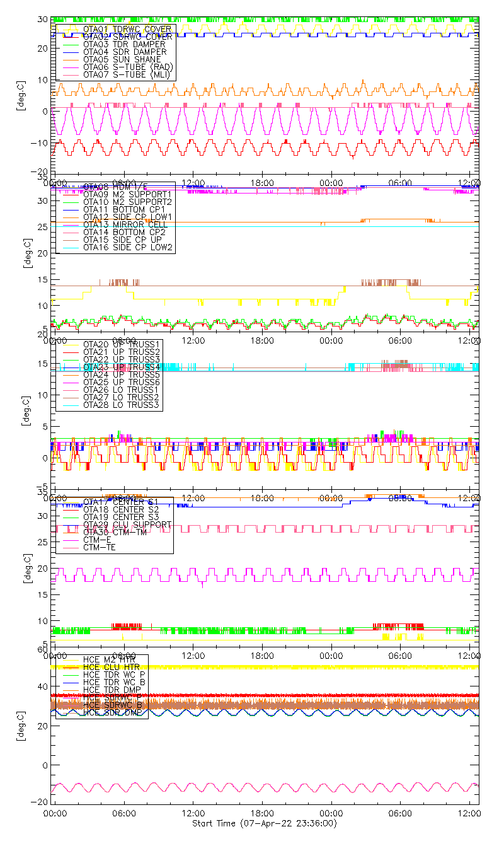Click the Start Time x-axis title
The image size is (504, 851).
pos(264,824)
